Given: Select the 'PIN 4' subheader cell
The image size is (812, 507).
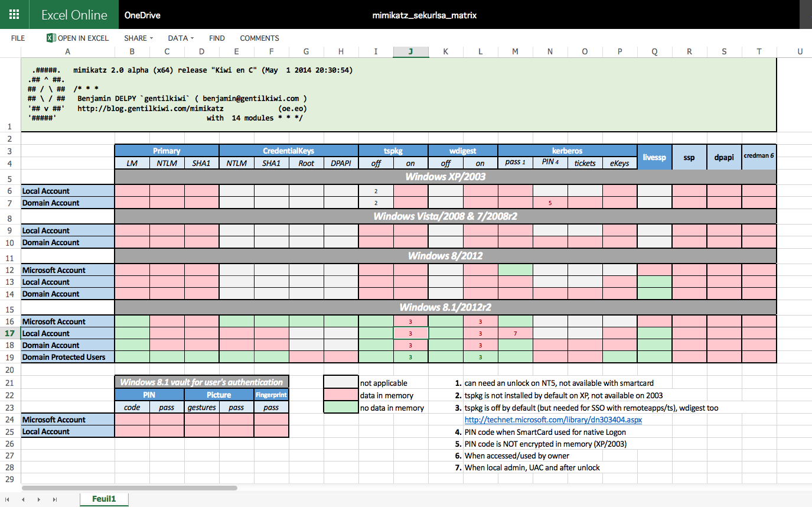Looking at the screenshot, I should [550, 163].
